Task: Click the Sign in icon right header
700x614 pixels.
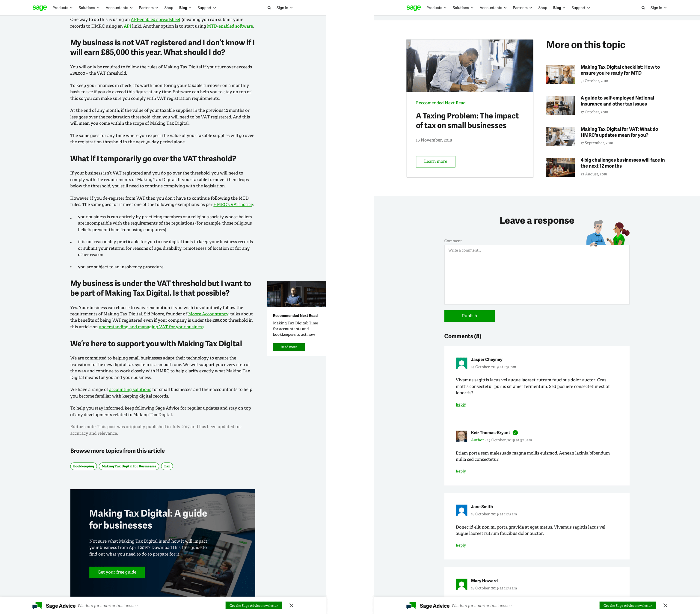Action: pyautogui.click(x=656, y=8)
